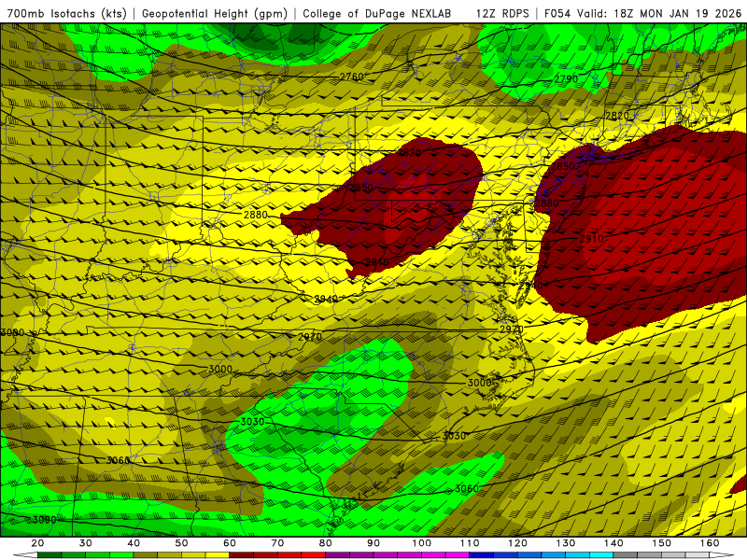Click the color bar label '160'
747x560 pixels.
pos(710,543)
